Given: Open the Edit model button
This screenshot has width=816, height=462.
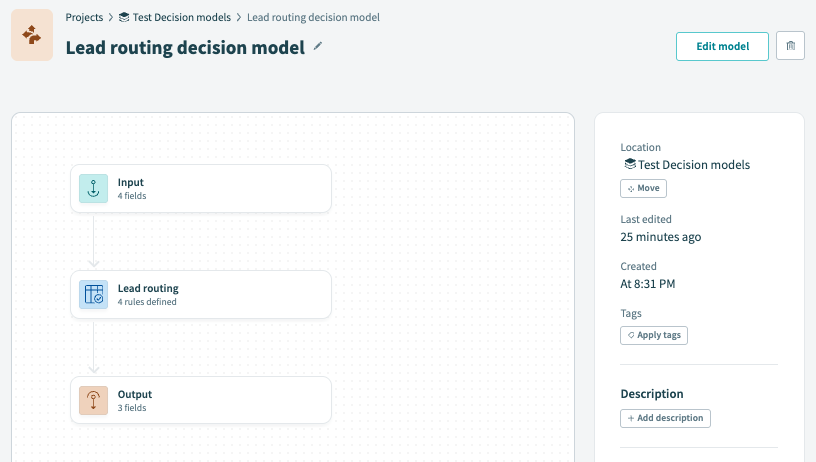Looking at the screenshot, I should (x=722, y=46).
